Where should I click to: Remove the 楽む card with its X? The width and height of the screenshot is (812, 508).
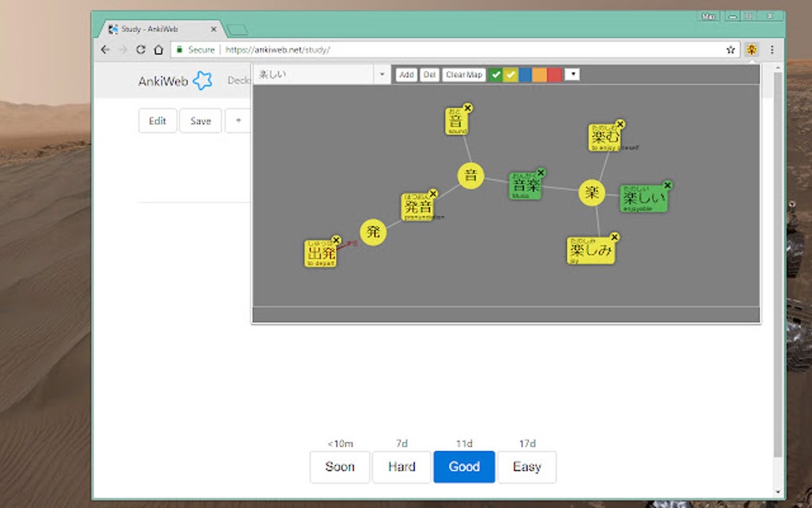(620, 124)
